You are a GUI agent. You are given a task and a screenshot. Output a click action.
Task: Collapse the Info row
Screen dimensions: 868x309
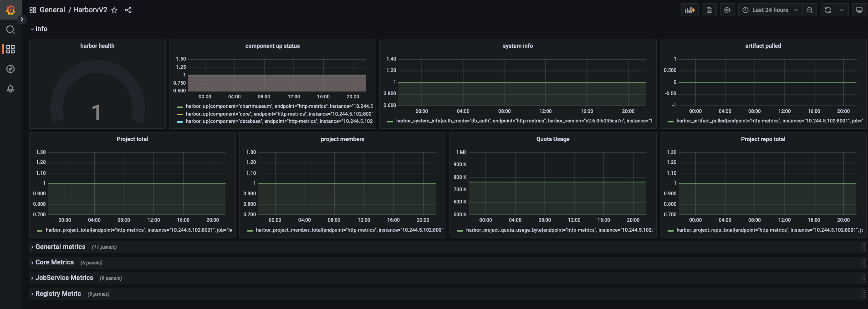tap(39, 29)
